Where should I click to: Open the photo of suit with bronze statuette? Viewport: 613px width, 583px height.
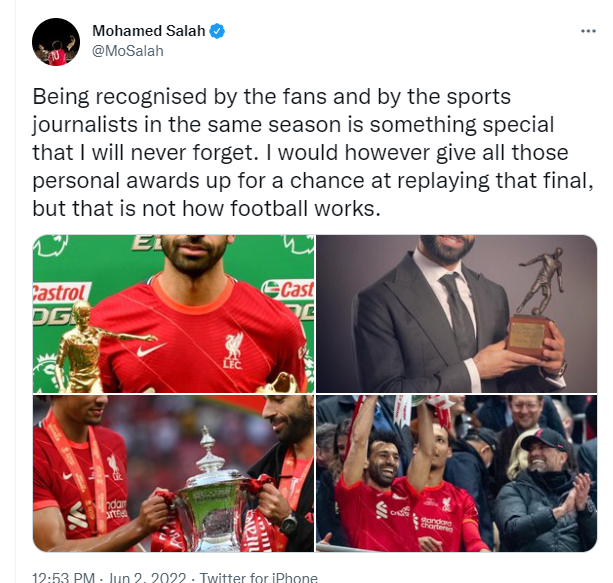point(456,314)
